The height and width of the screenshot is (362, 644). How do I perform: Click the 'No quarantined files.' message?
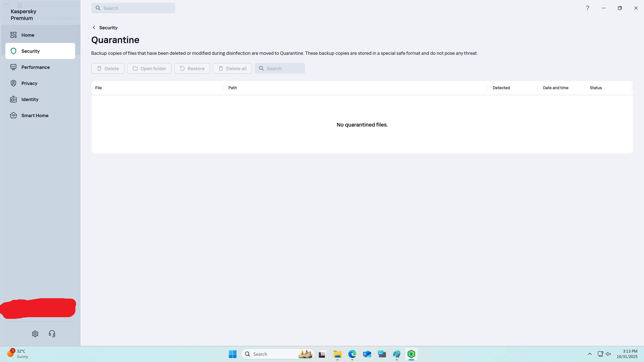pos(362,125)
